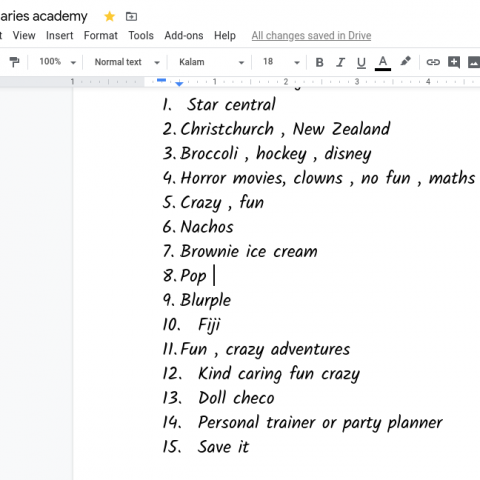480x480 pixels.
Task: Open the Kalam font dropdown
Action: 211,62
